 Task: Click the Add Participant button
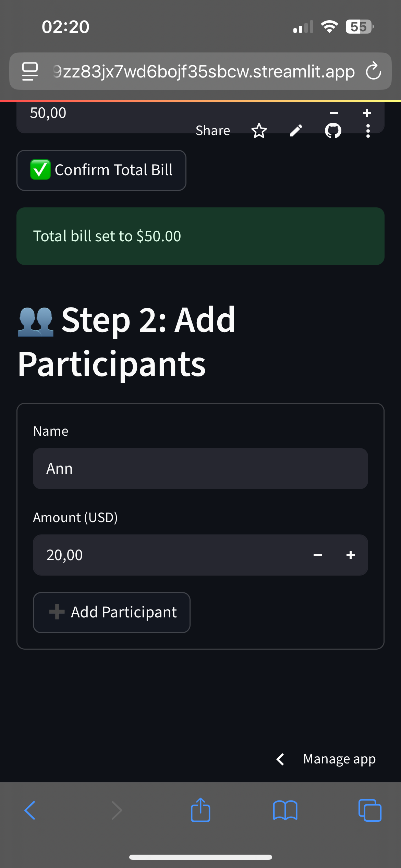tap(112, 613)
